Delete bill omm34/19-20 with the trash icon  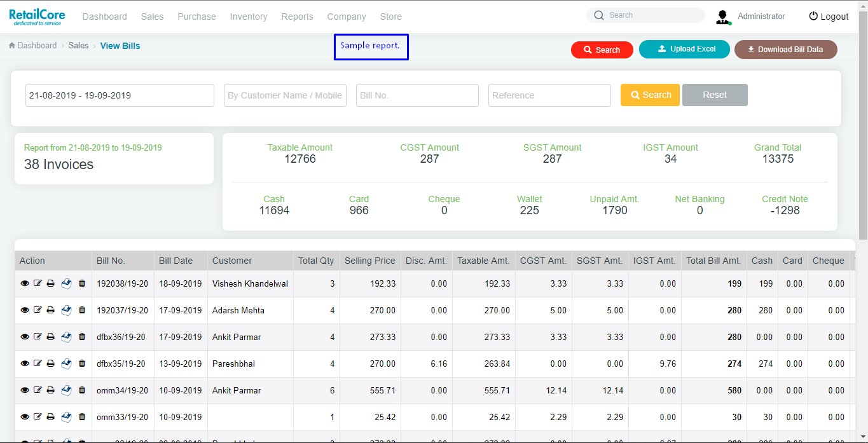(x=82, y=390)
